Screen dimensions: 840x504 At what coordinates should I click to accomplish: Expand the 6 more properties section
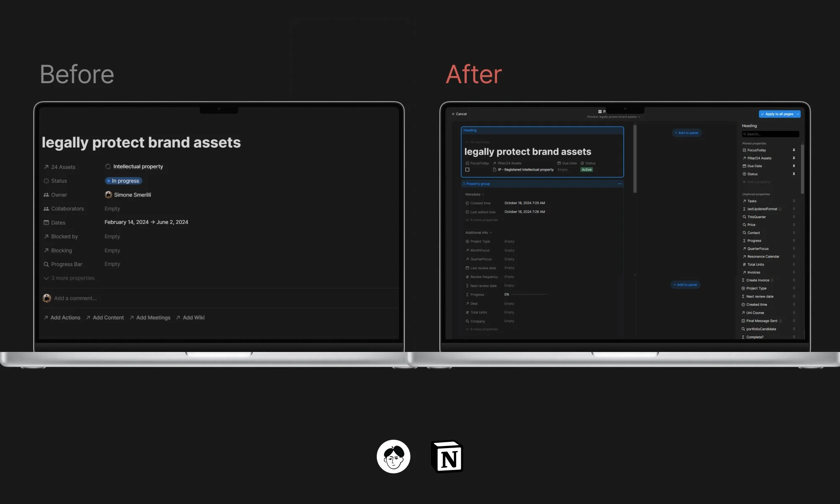coord(482,220)
